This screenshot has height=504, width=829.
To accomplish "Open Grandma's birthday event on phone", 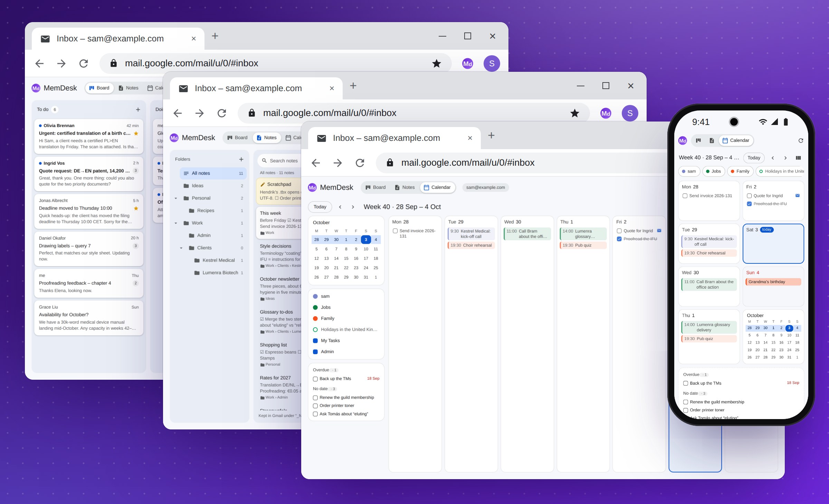I will (x=773, y=282).
